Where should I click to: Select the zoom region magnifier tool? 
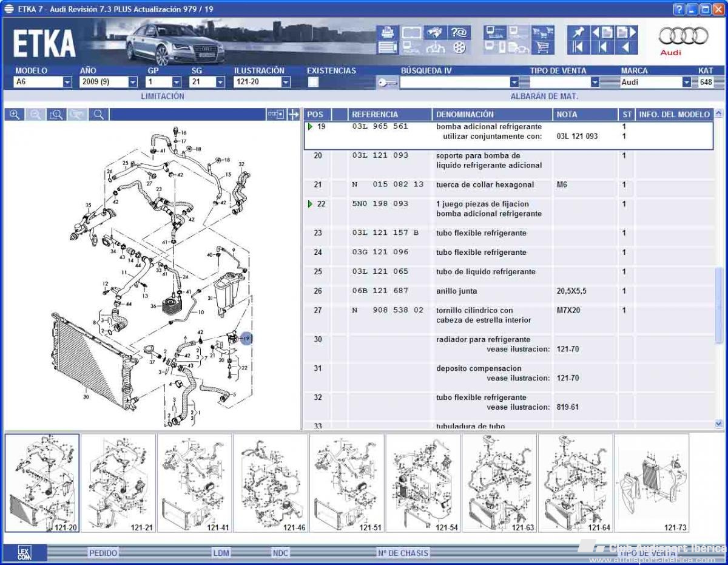[56, 114]
